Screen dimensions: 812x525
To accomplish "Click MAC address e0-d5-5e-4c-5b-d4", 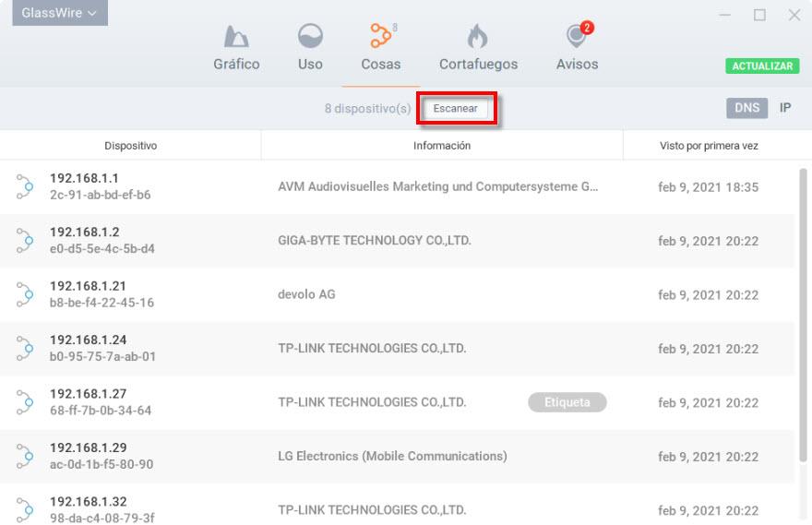I will click(x=102, y=248).
